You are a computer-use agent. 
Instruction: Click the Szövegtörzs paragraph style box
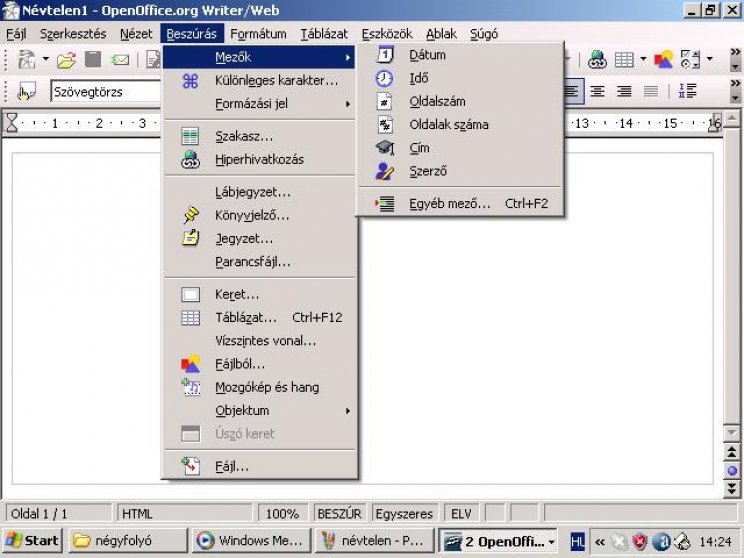tap(106, 92)
